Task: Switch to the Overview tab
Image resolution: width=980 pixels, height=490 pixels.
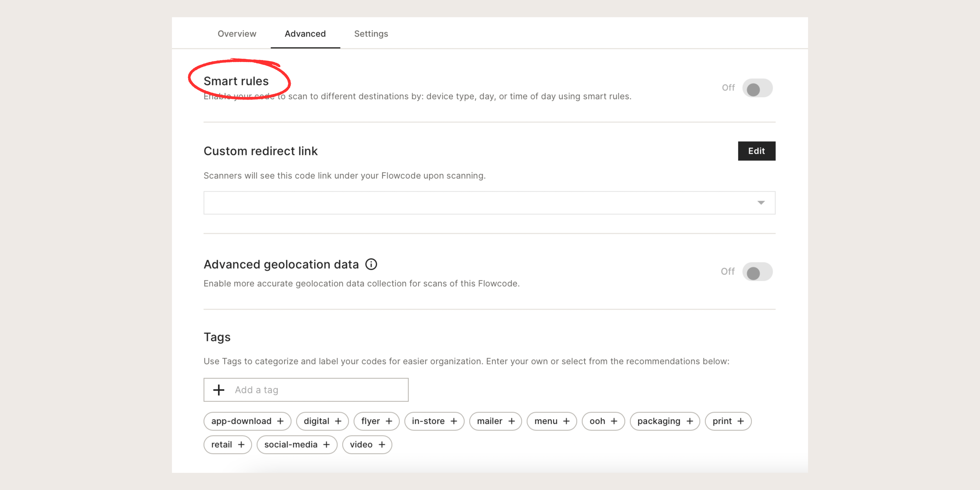Action: point(237,33)
